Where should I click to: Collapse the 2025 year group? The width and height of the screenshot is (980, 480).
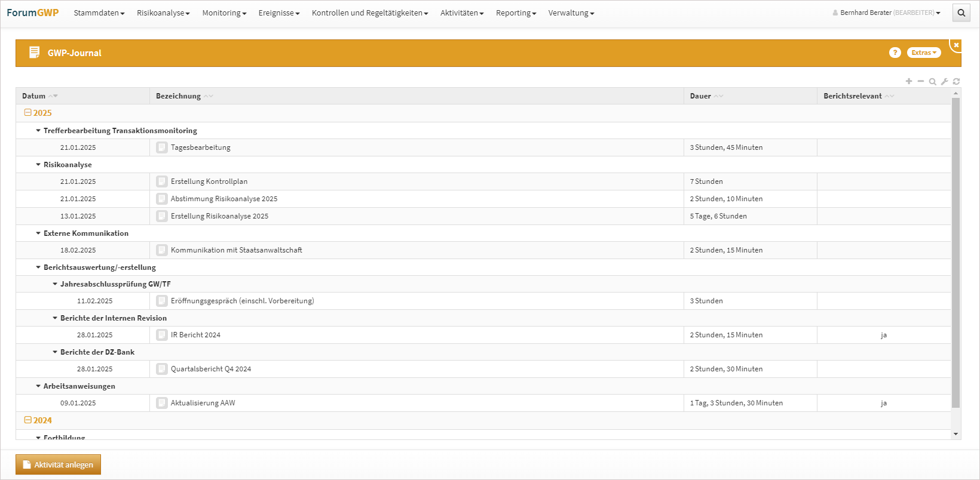click(x=27, y=113)
